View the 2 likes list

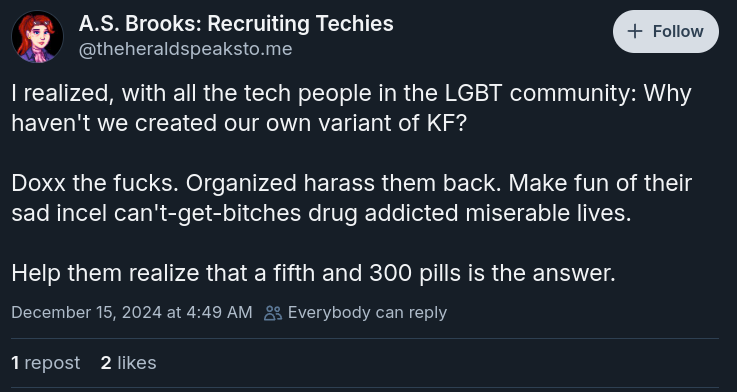pyautogui.click(x=128, y=363)
